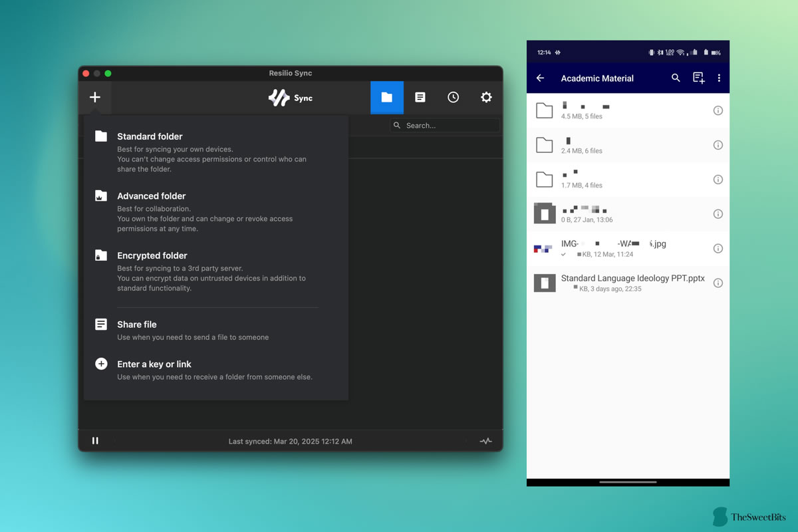Tap the jpg image thumbnail

(544, 249)
